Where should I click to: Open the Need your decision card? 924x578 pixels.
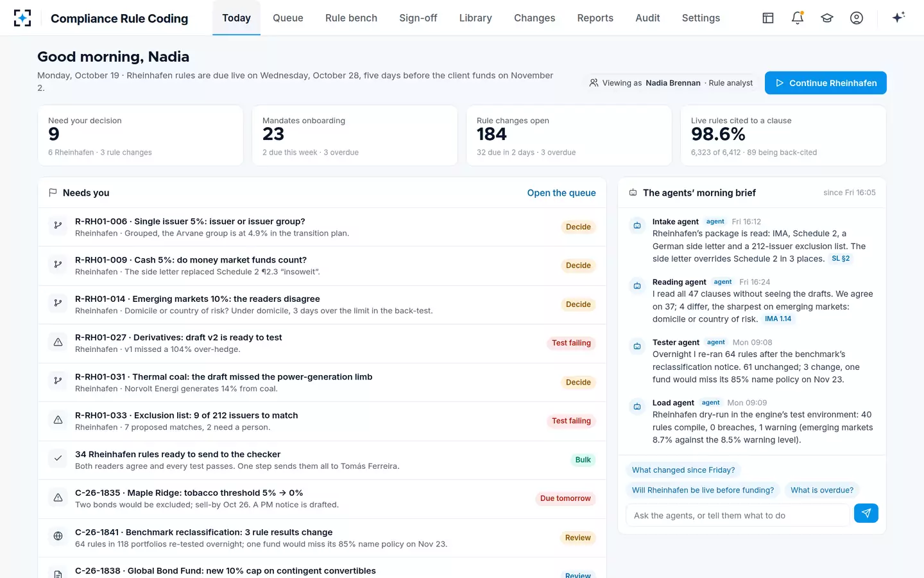click(x=141, y=136)
